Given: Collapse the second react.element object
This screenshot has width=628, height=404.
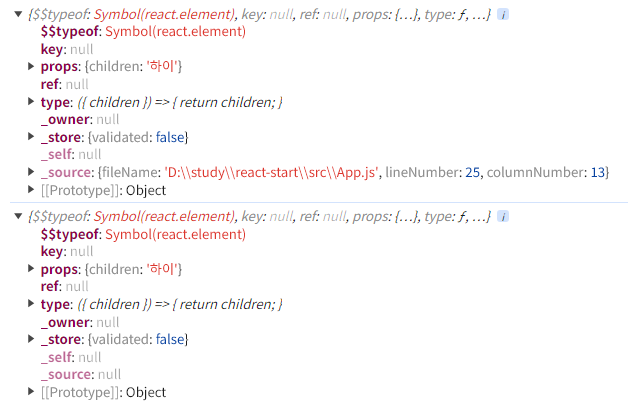Looking at the screenshot, I should (x=18, y=216).
